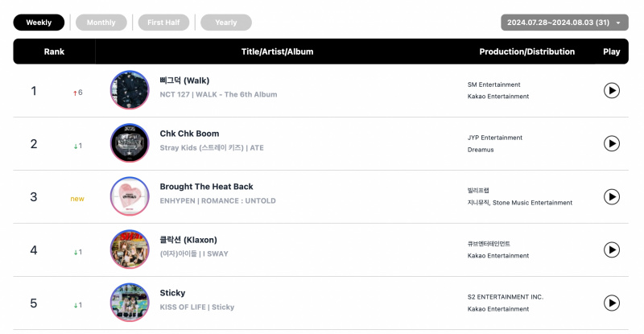Open the Brought The Heat Back title link
The image size is (644, 334).
(x=206, y=187)
